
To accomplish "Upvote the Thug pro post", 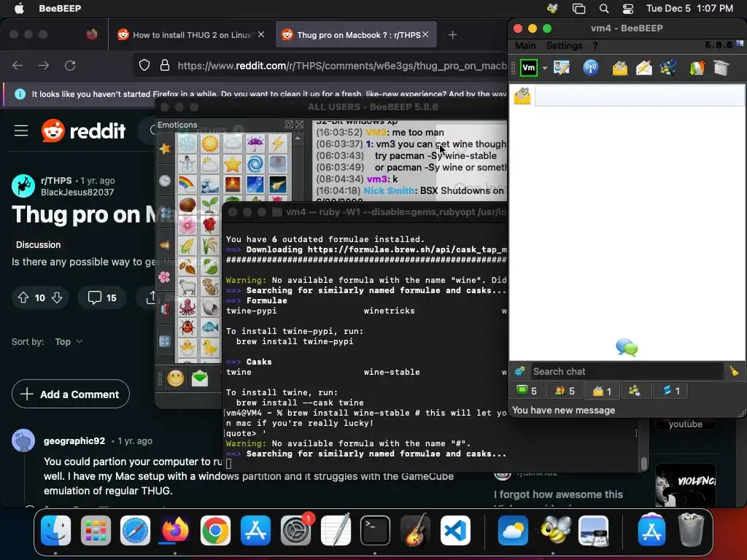I will [23, 297].
